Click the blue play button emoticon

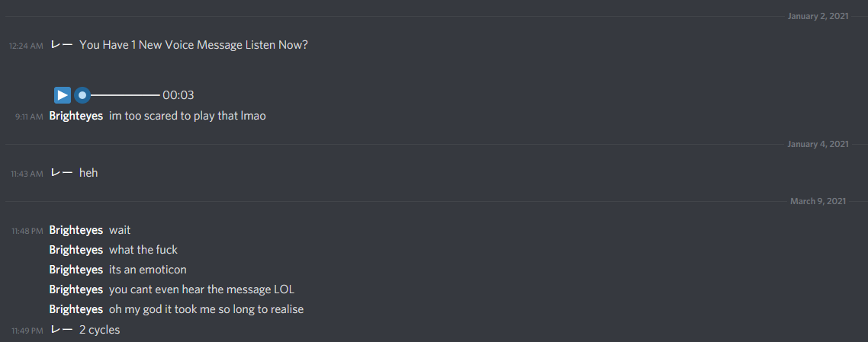[x=63, y=95]
